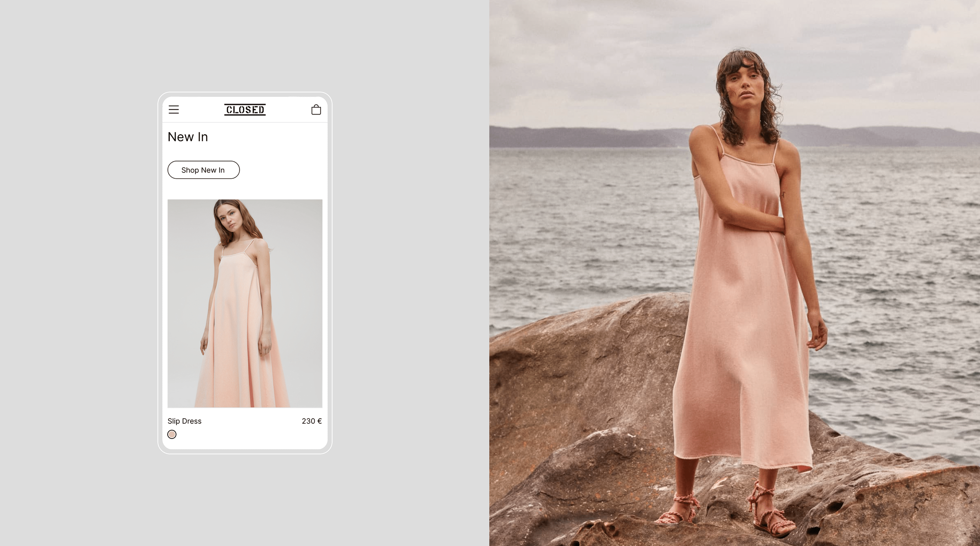The height and width of the screenshot is (546, 980).
Task: Click the CLOSED brand logo
Action: click(x=245, y=110)
